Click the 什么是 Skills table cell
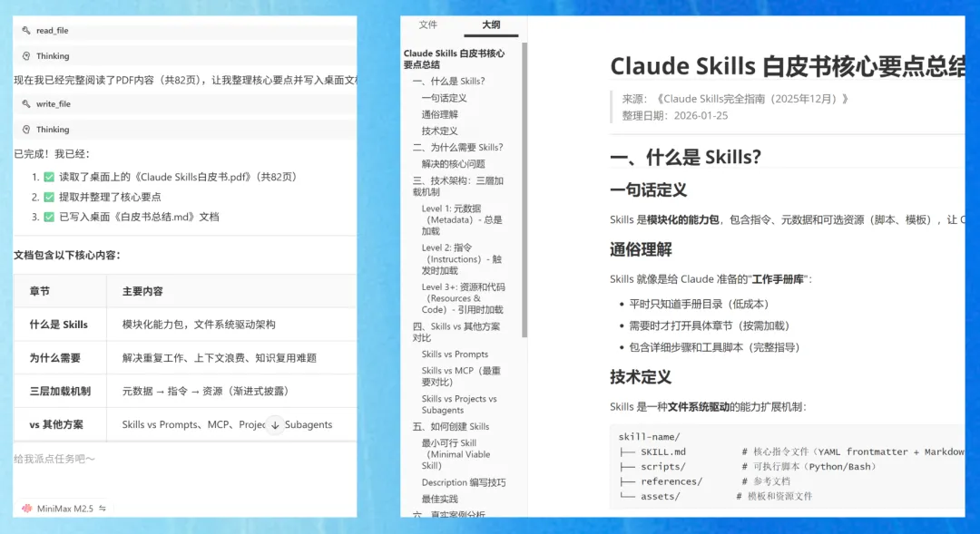This screenshot has width=980, height=534. pos(60,325)
